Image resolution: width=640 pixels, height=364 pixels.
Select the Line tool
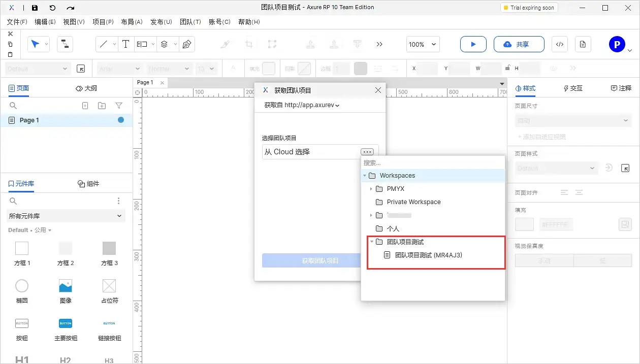pyautogui.click(x=103, y=44)
